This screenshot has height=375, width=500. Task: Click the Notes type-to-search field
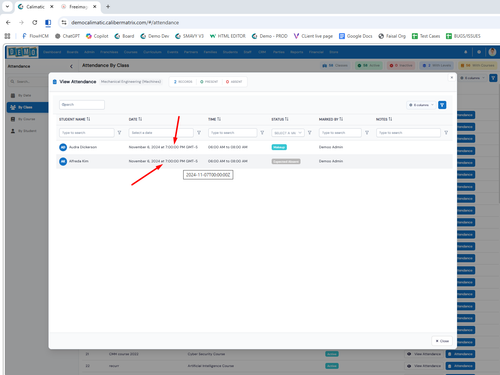click(408, 133)
